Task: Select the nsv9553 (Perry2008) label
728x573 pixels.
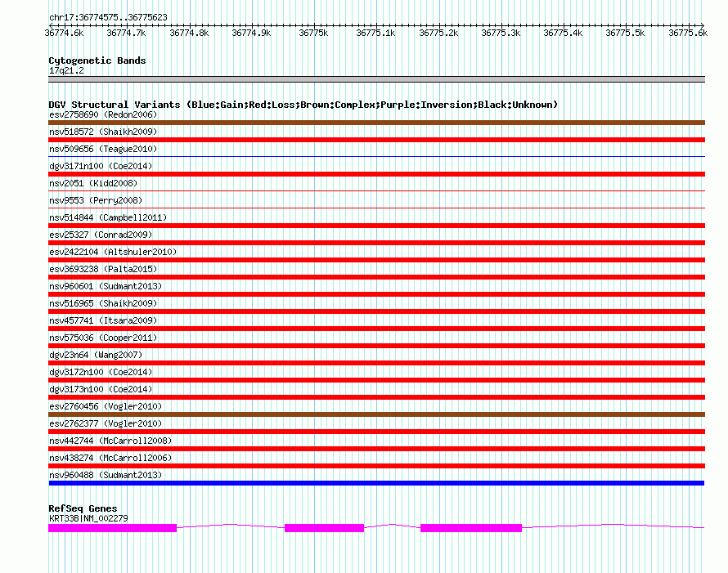Action: pos(96,200)
